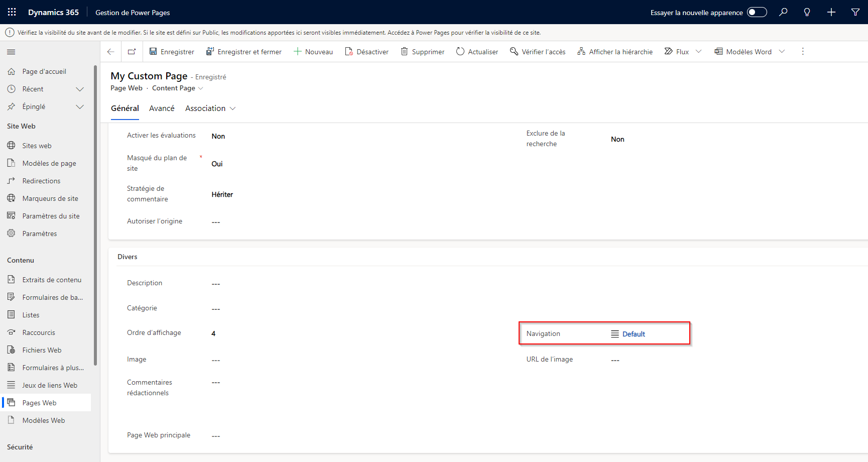Change form via Content Page selector
The height and width of the screenshot is (462, 868).
178,88
